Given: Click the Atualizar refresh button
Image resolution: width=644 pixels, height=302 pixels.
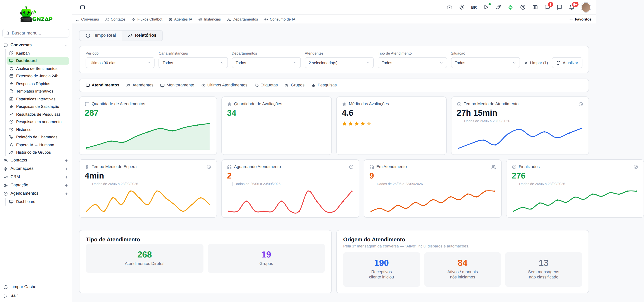Looking at the screenshot, I should point(567,63).
